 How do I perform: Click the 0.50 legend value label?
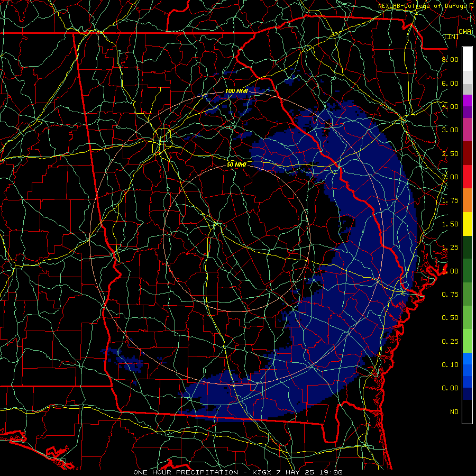pos(450,318)
